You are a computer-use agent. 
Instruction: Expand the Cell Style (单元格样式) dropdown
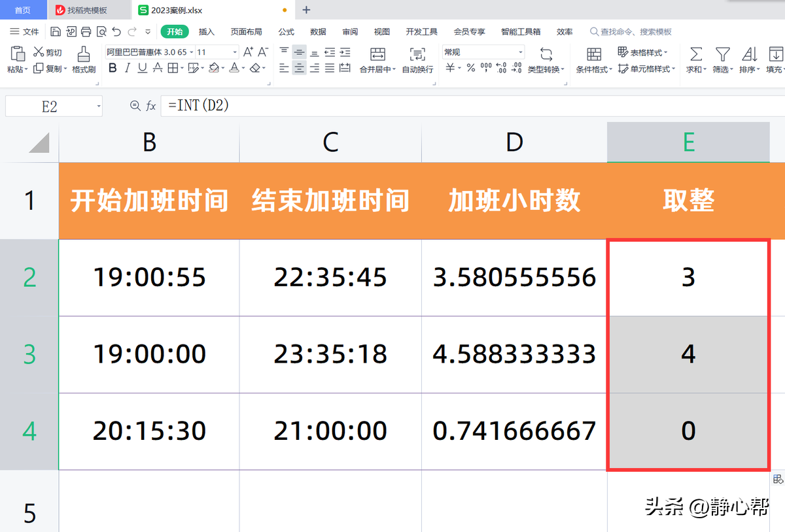[x=674, y=69]
